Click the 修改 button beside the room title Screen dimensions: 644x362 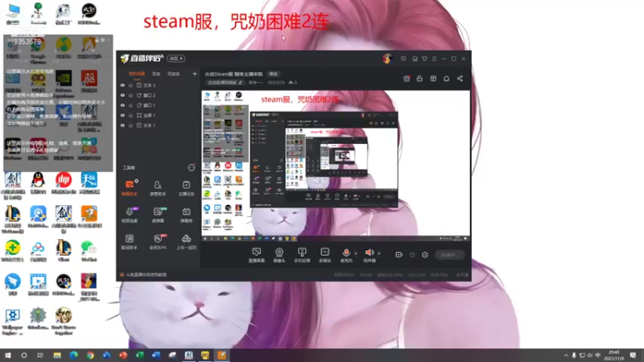tap(273, 74)
